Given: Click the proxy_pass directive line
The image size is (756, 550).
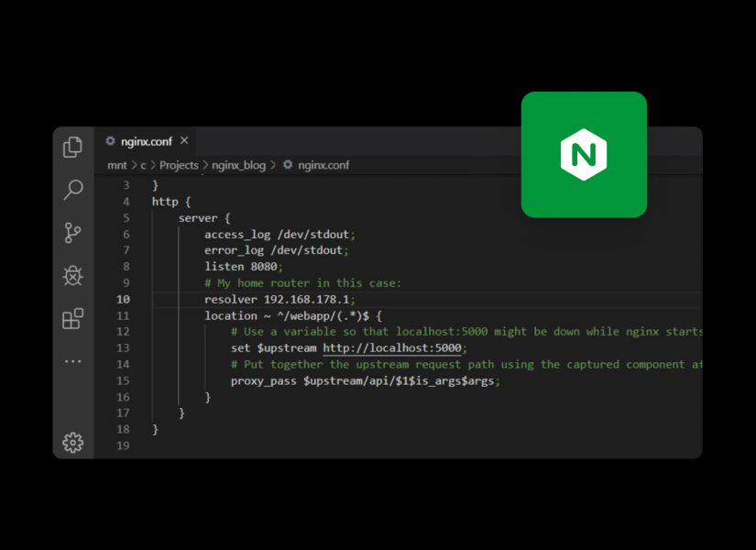Looking at the screenshot, I should (x=365, y=380).
